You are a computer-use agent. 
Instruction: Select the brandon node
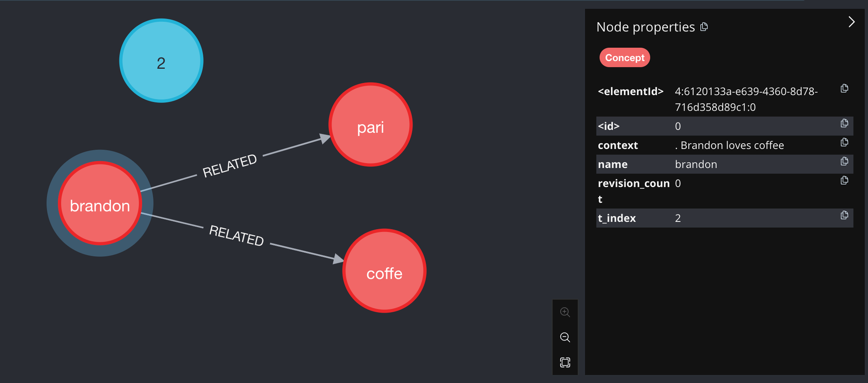pos(100,203)
